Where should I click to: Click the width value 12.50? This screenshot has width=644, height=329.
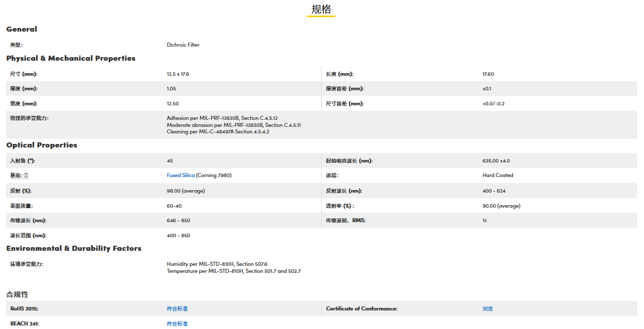(x=173, y=104)
